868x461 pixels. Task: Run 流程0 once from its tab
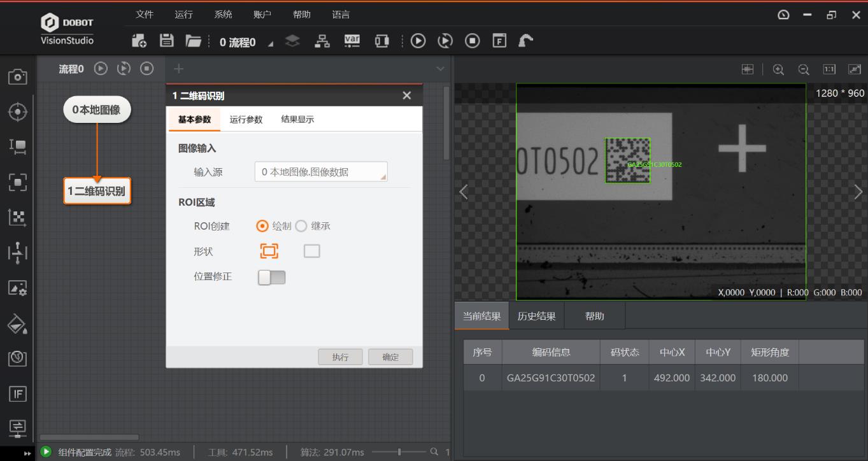[101, 68]
